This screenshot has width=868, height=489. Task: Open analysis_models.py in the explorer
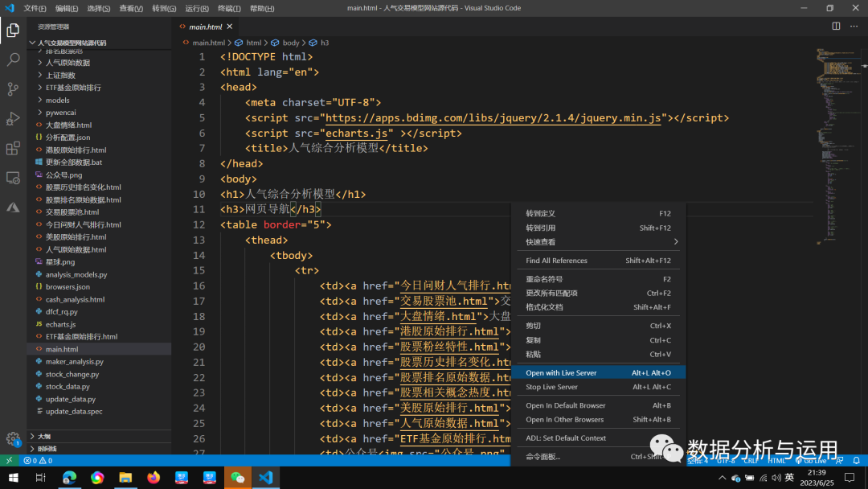click(x=76, y=275)
